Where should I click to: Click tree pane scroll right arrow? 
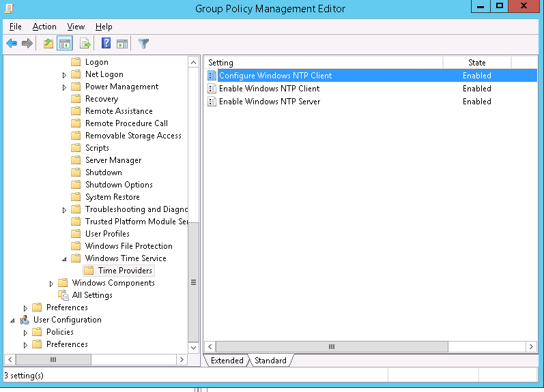click(x=182, y=359)
